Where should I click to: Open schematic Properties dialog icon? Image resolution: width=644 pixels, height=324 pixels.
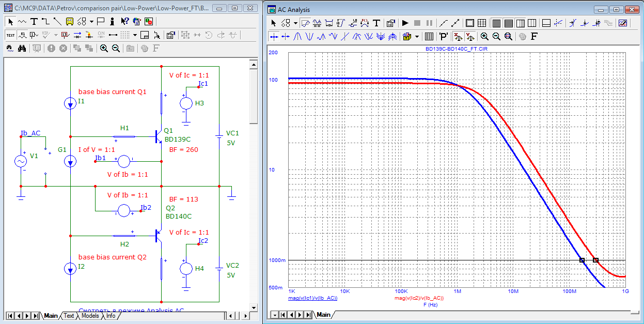(171, 35)
